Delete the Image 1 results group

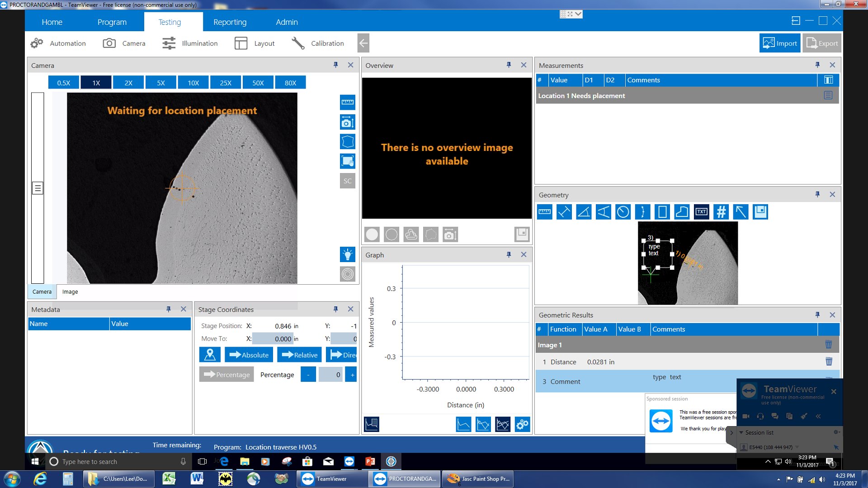coord(829,344)
